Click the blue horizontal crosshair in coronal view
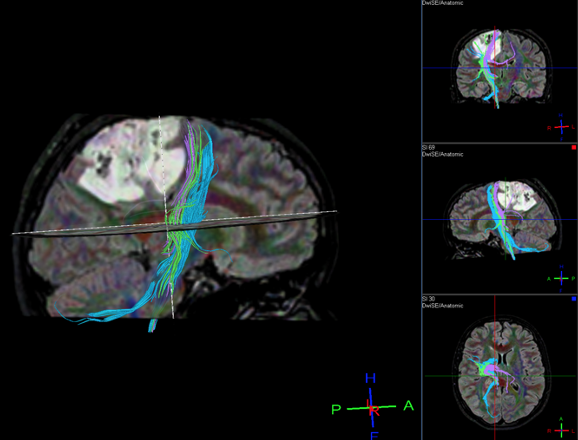Screen dimensions: 578x440 tap(499, 68)
